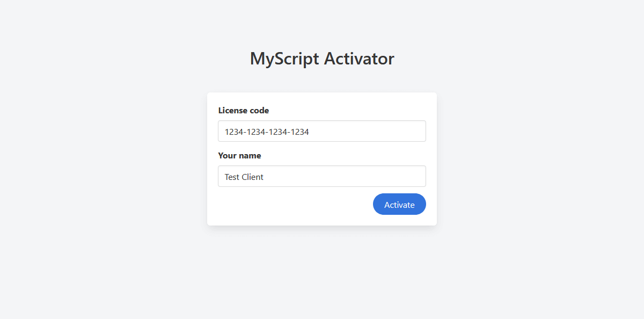Screen dimensions: 644x319
Task: Place cursor in the 1234-1234-1234-1234 text
Action: click(267, 132)
